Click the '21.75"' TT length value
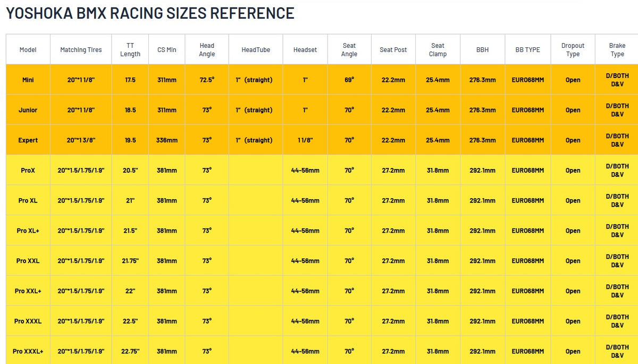Viewport: 638px width, 364px height. [x=130, y=261]
